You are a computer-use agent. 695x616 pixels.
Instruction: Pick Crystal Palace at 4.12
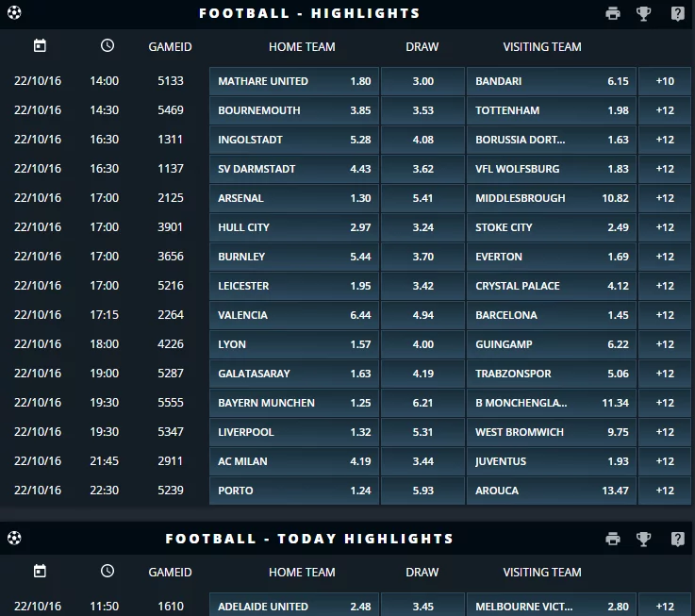(552, 286)
